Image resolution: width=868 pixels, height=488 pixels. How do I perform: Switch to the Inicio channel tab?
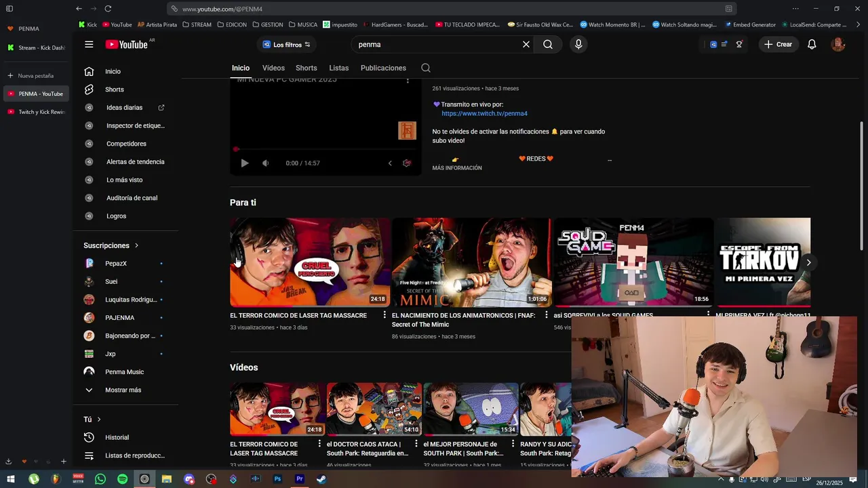241,68
